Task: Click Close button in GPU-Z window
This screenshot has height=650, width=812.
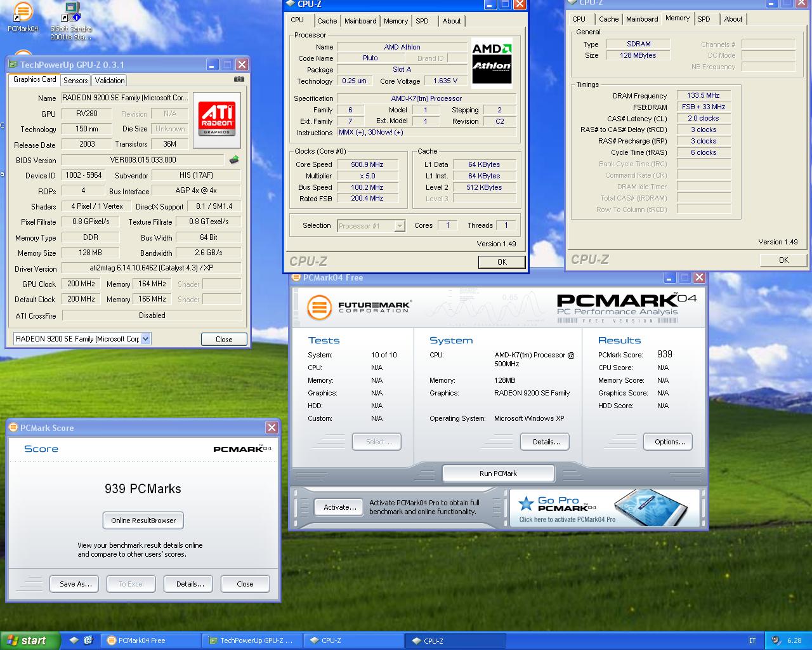Action: 224,339
